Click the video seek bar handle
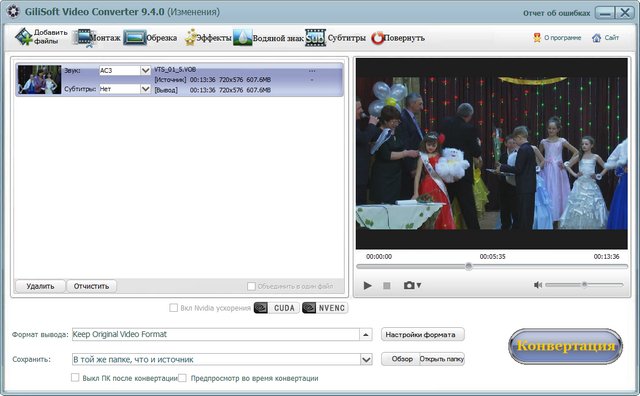 click(469, 266)
